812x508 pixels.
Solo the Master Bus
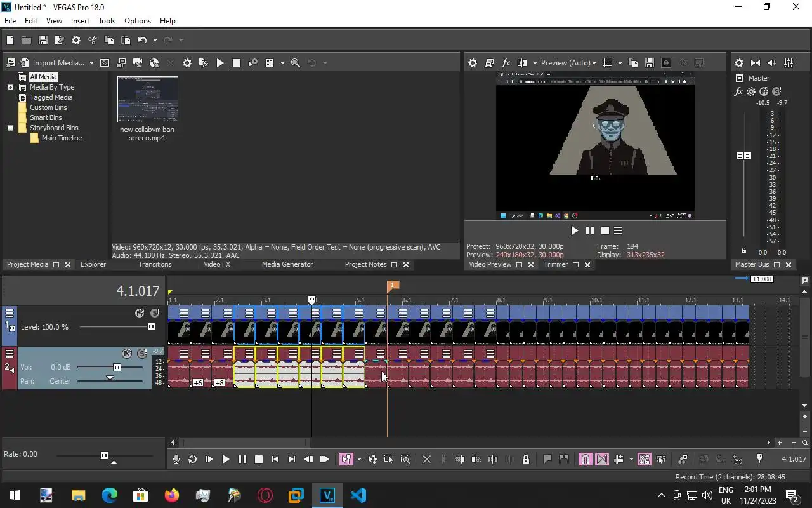(x=776, y=91)
